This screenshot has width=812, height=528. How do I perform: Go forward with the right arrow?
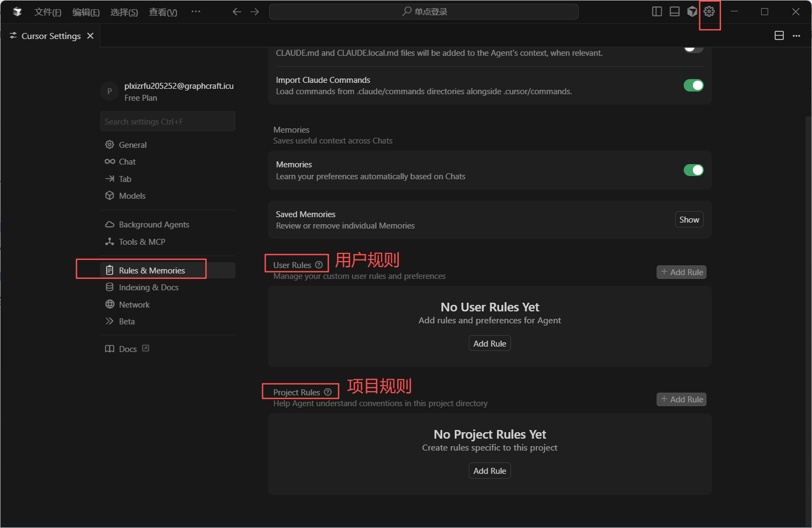coord(254,11)
